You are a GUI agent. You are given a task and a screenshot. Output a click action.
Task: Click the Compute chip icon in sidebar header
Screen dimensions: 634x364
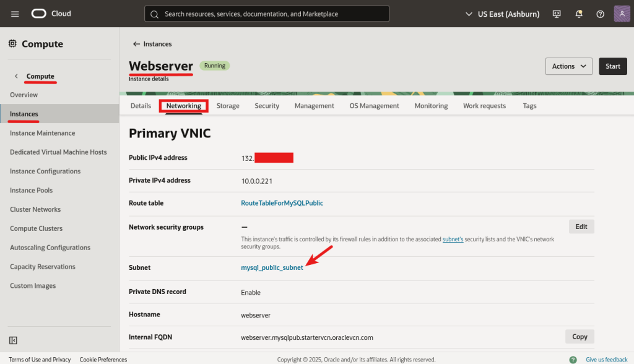[12, 43]
